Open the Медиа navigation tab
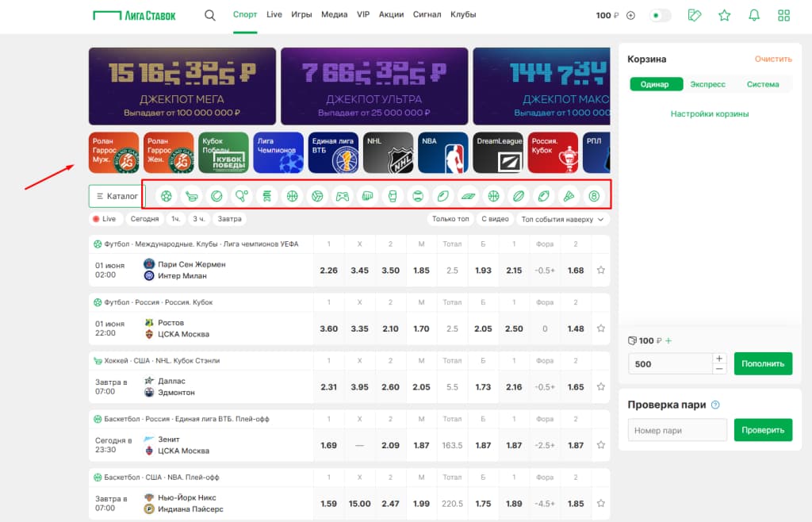Viewport: 812px width, 522px height. pos(334,14)
